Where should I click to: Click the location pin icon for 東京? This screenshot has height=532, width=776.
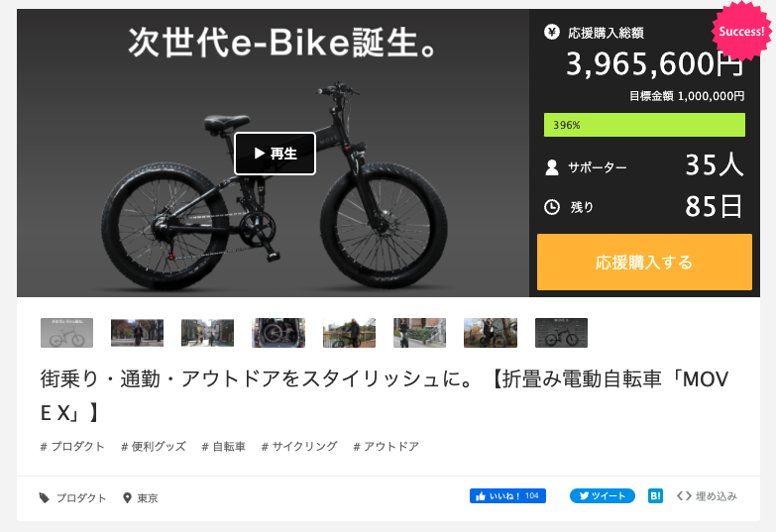[x=127, y=498]
